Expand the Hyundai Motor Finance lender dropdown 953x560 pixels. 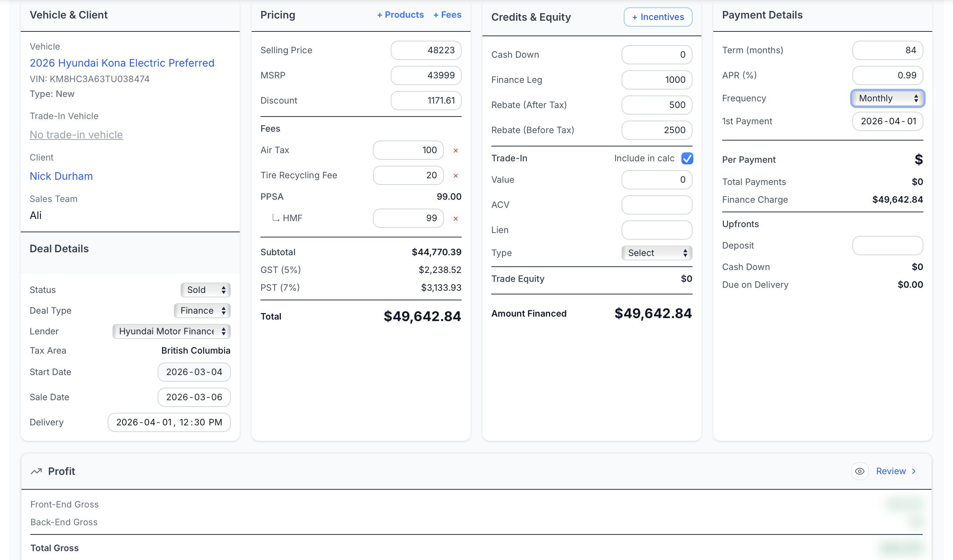pos(172,331)
